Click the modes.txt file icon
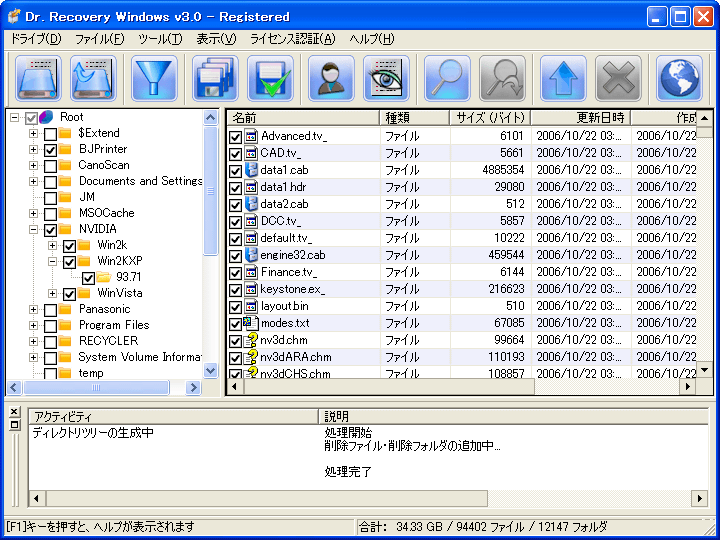 [x=251, y=323]
